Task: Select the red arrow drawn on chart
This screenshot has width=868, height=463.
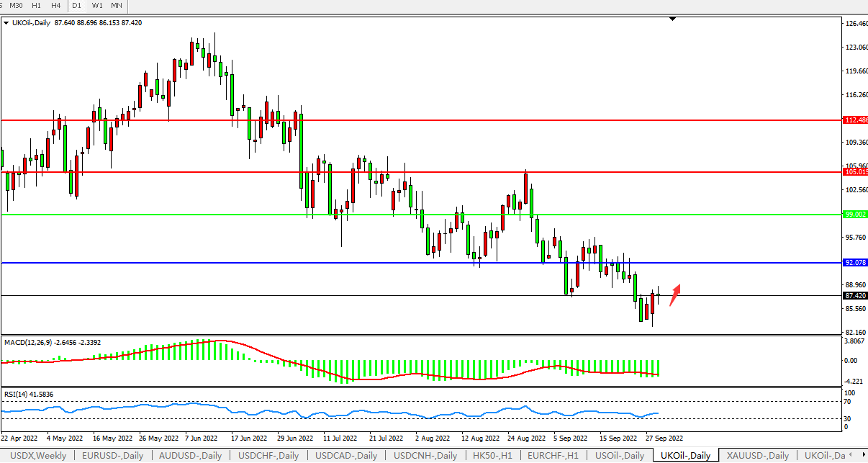Action: click(674, 295)
